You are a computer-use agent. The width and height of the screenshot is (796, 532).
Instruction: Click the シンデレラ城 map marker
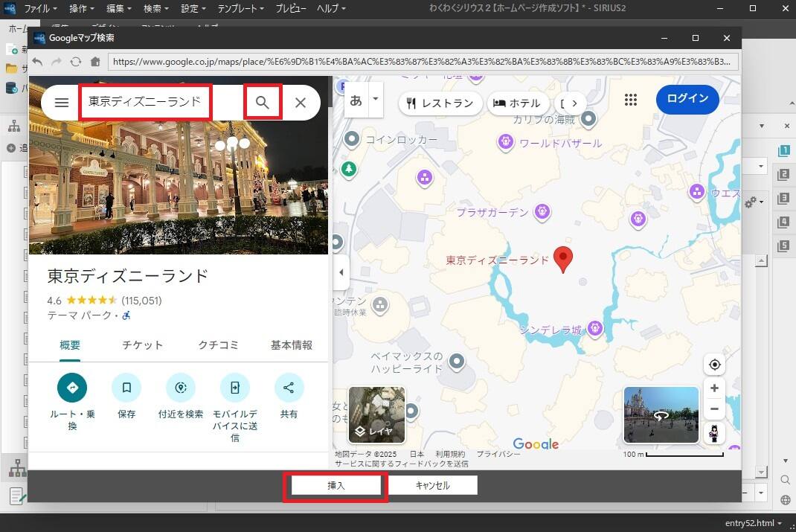click(x=595, y=328)
